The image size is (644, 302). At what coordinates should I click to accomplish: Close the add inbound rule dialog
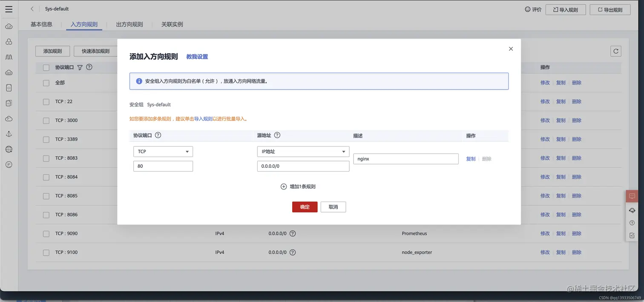511,49
